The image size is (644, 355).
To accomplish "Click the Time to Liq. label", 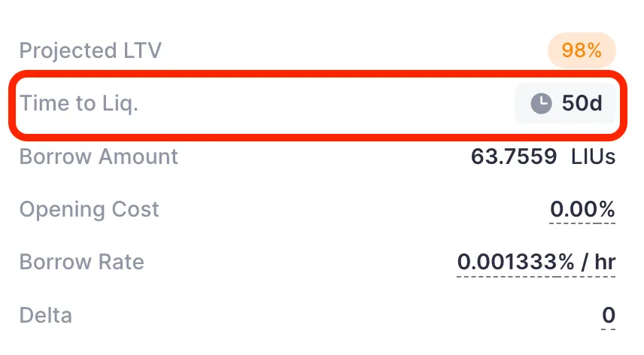I will (79, 103).
